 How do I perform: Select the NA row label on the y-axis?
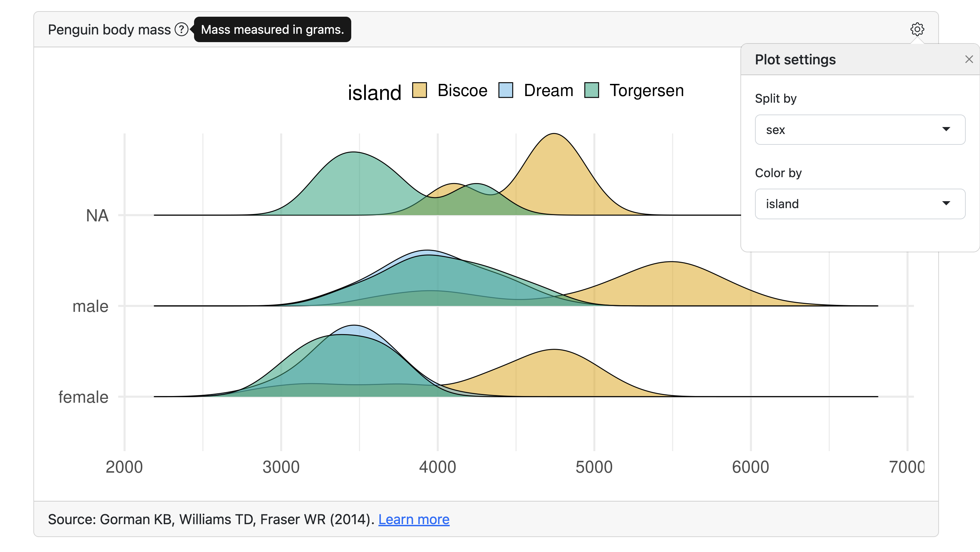click(x=97, y=215)
